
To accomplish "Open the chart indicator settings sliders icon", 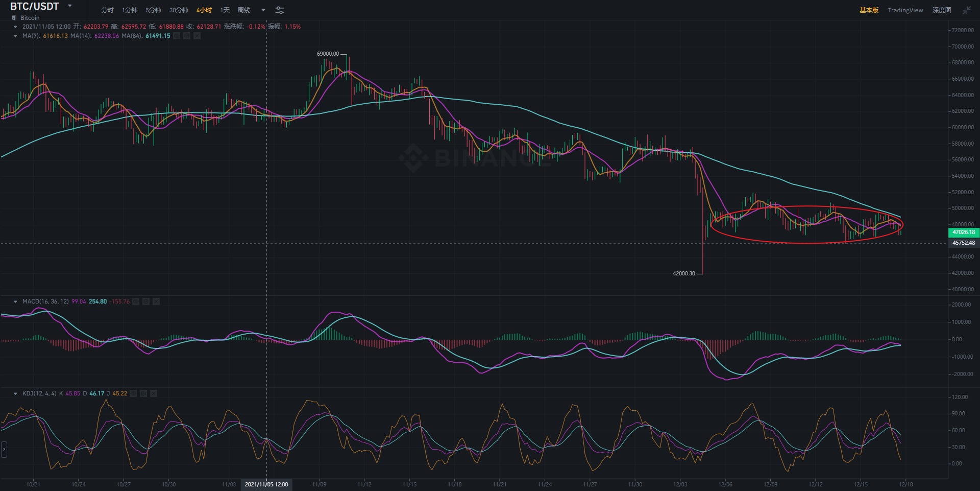I will 280,10.
